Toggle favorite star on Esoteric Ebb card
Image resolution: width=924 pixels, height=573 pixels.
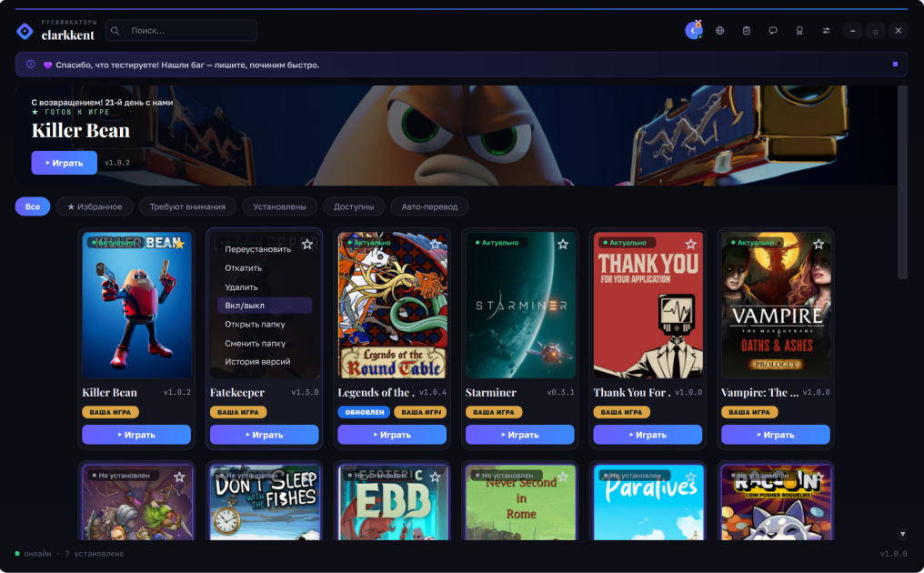click(x=435, y=477)
